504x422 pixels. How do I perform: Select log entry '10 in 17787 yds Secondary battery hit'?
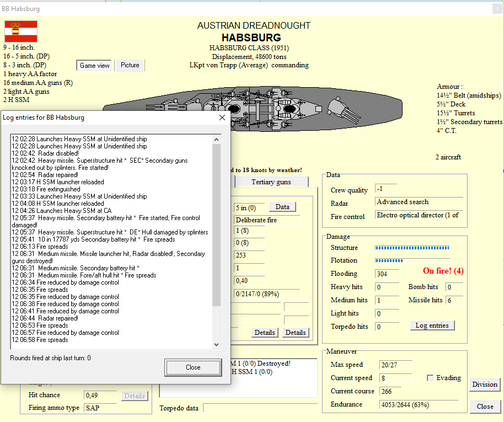point(94,239)
